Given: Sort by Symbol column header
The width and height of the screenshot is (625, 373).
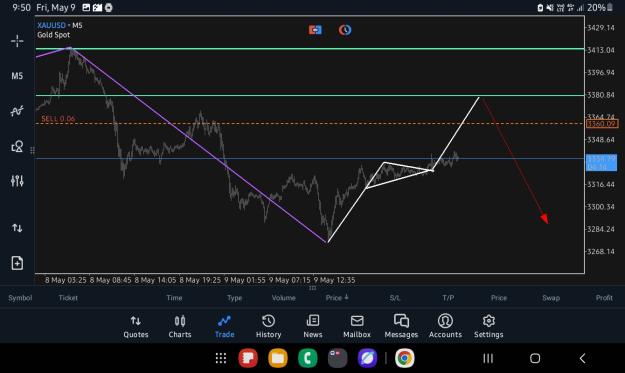Looking at the screenshot, I should [x=20, y=298].
